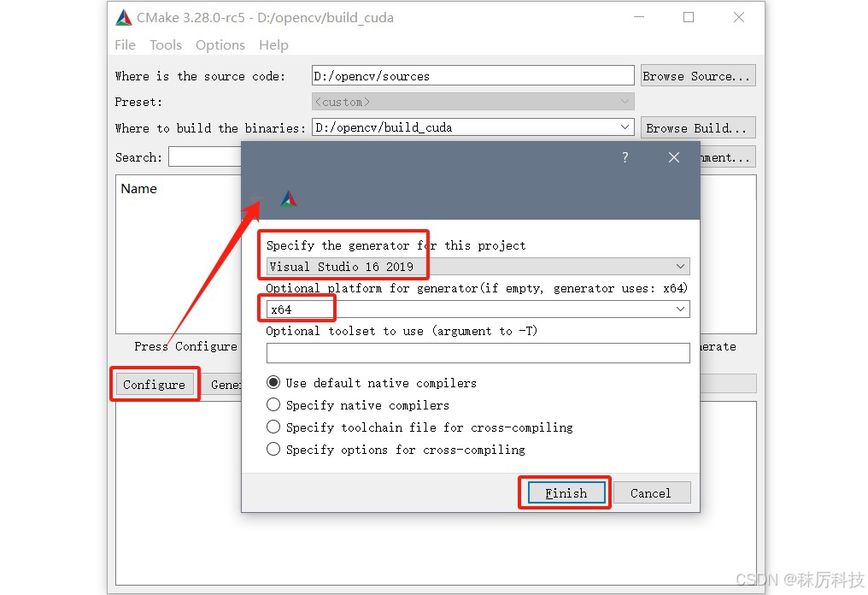Click the partially hidden Generate button
Viewport: 868px width, 595px height.
(224, 384)
